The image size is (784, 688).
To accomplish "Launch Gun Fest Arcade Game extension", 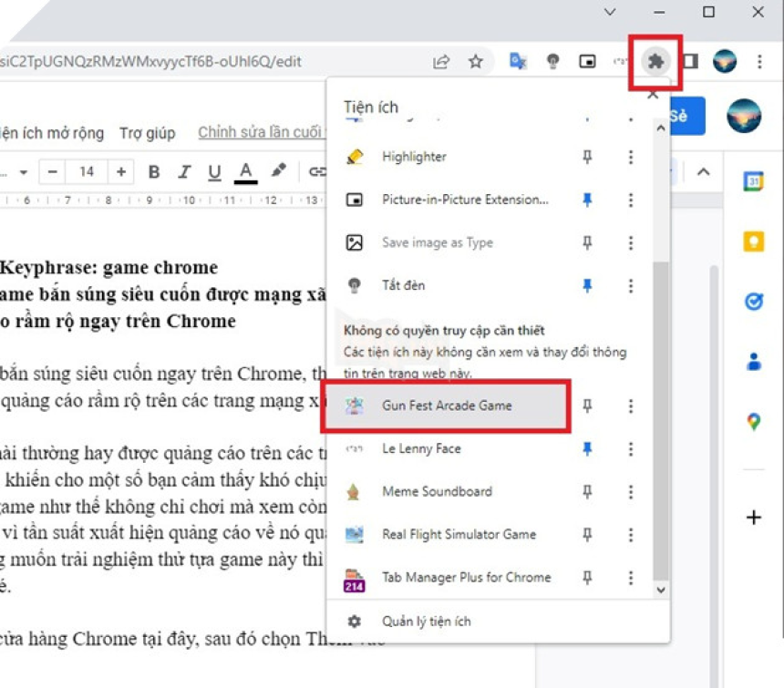I will (x=446, y=406).
